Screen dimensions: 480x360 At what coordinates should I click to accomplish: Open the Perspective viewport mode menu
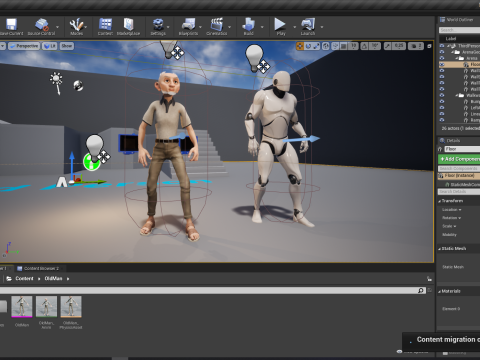coord(24,46)
